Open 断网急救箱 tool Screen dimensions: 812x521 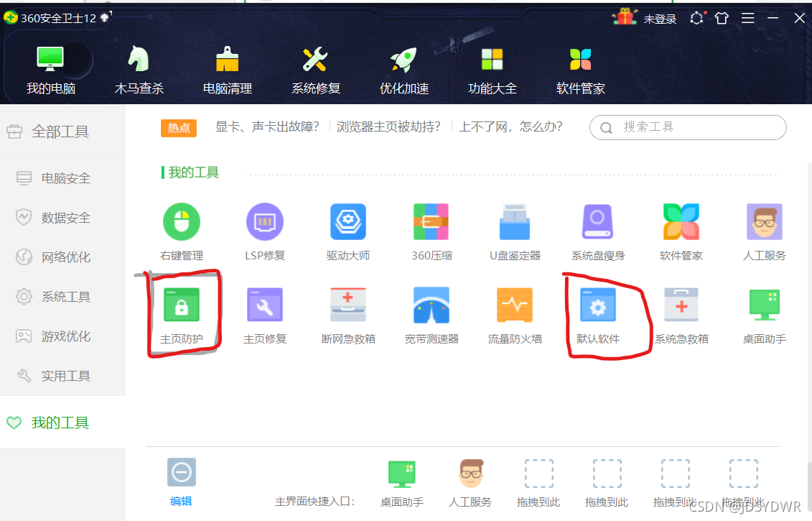point(348,315)
